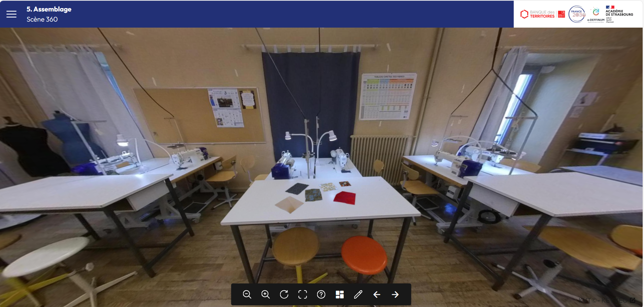Open the hamburger menu
The image size is (644, 307).
[11, 14]
